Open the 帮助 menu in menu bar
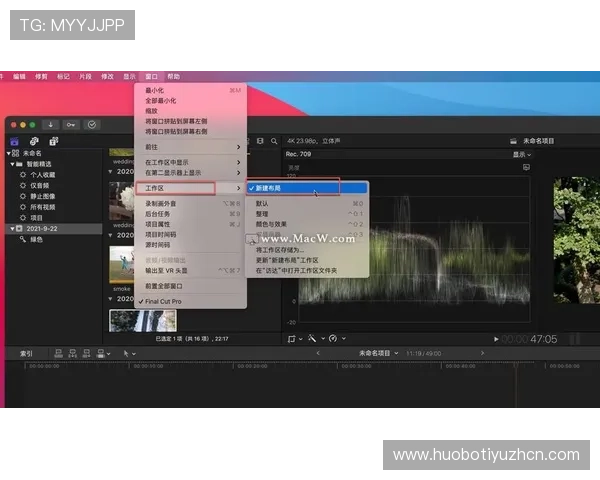The height and width of the screenshot is (480, 600). [x=173, y=77]
